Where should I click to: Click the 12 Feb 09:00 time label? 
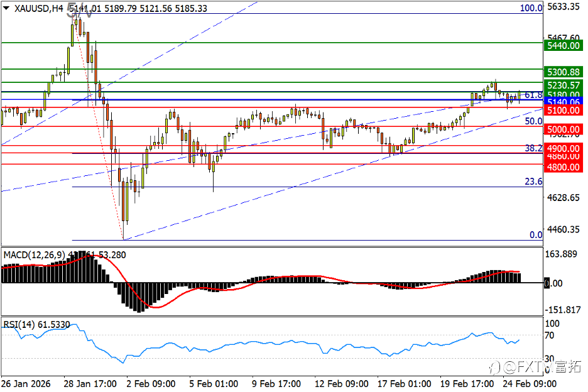pyautogui.click(x=341, y=384)
